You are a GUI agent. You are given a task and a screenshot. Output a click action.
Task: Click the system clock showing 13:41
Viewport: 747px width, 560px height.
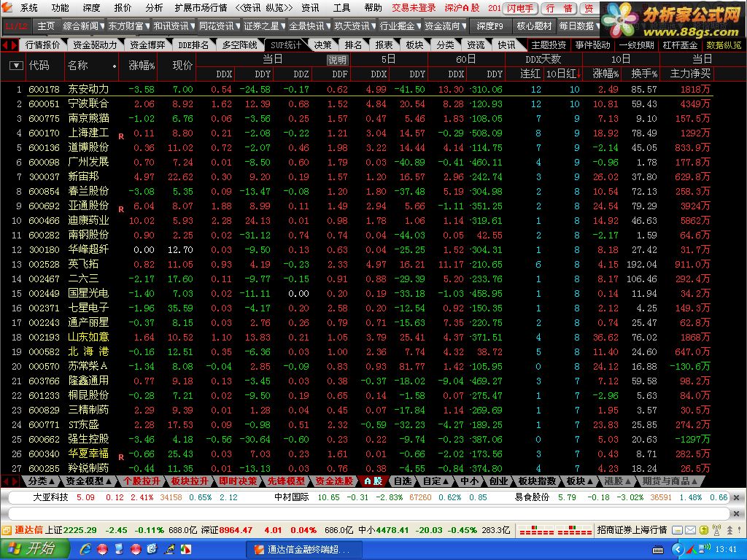tap(726, 550)
